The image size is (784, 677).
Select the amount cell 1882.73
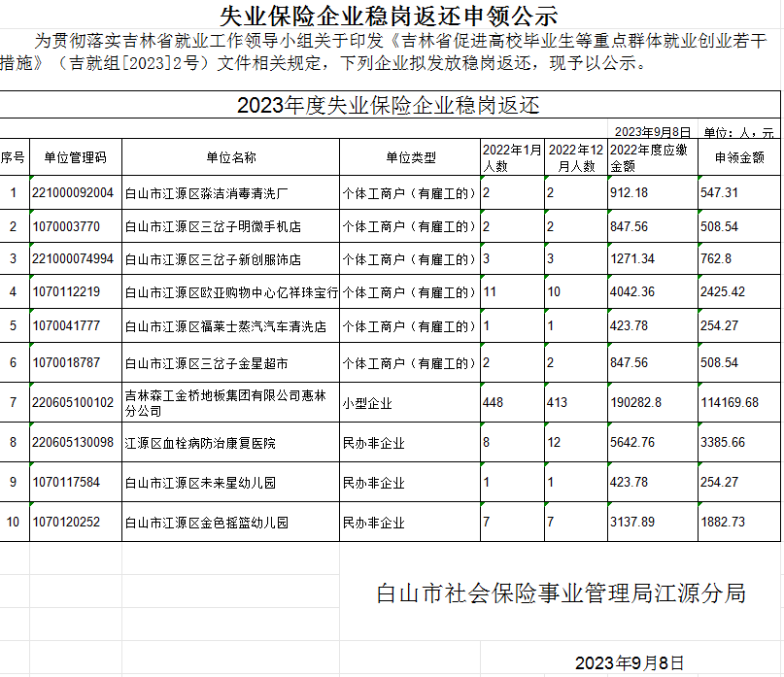point(739,522)
